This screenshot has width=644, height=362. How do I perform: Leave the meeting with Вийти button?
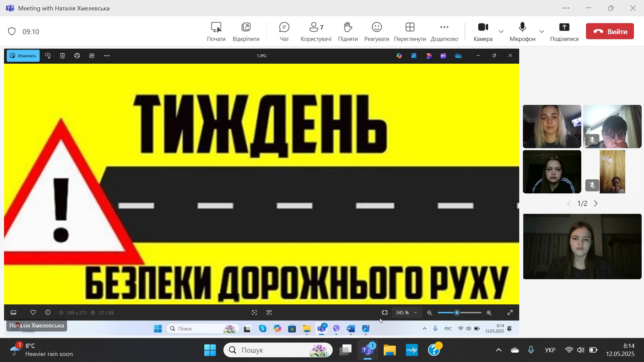click(x=610, y=32)
